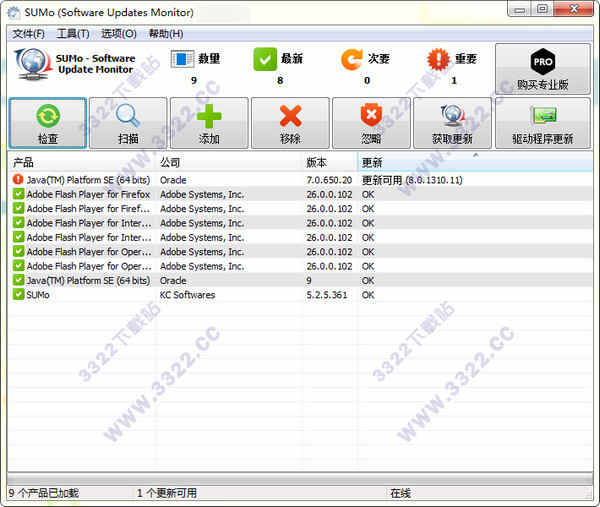Click the blue 数量 count icon
This screenshot has height=507, width=600.
tap(182, 59)
